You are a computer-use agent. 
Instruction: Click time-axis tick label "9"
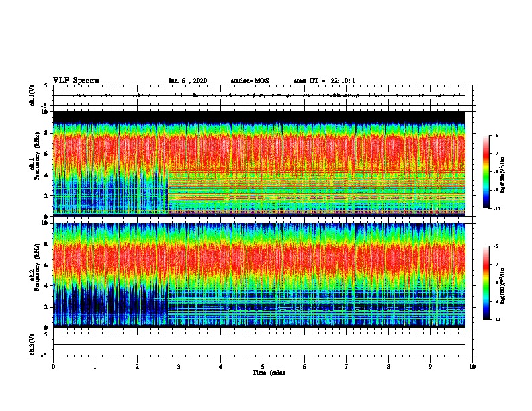coord(430,366)
